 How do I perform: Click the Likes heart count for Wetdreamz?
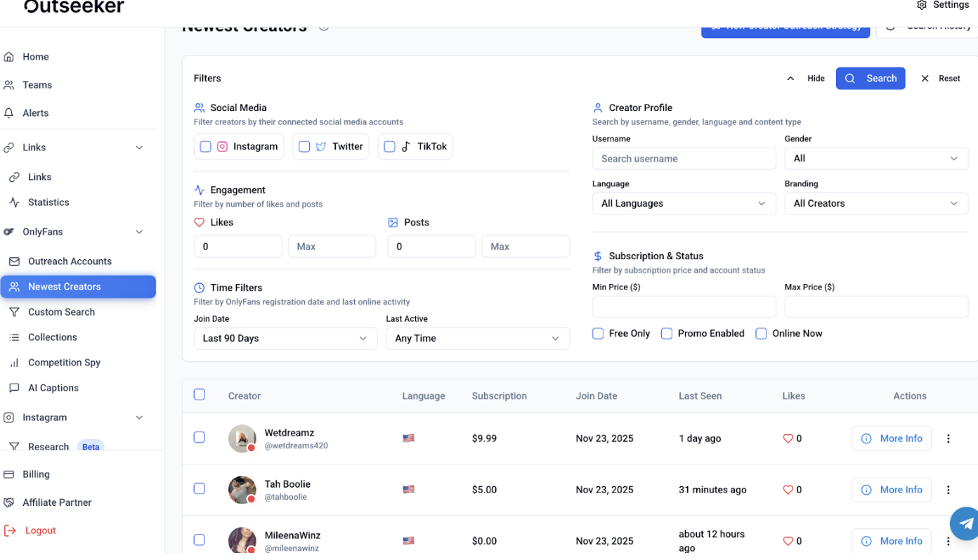coord(792,438)
